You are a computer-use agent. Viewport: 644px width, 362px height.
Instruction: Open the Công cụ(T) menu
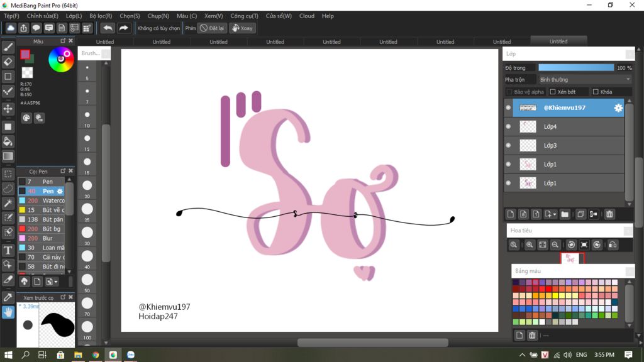(244, 16)
